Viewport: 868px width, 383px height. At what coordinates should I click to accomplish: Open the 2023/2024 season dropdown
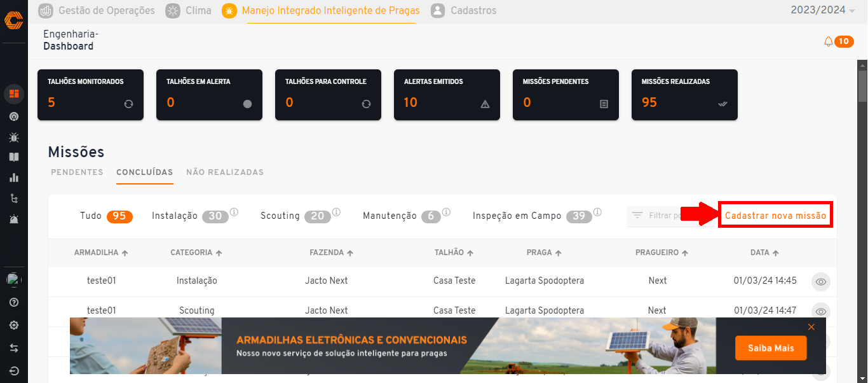[822, 10]
